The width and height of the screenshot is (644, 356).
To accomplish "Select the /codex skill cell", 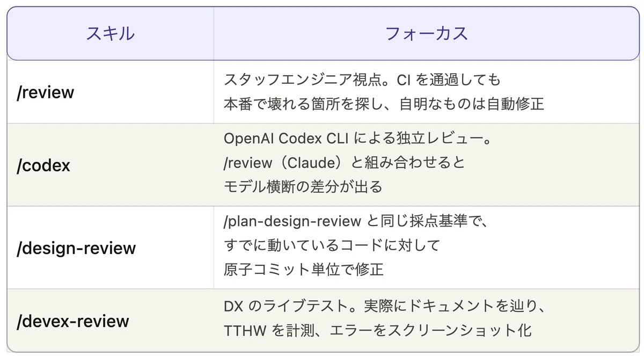I will click(111, 165).
